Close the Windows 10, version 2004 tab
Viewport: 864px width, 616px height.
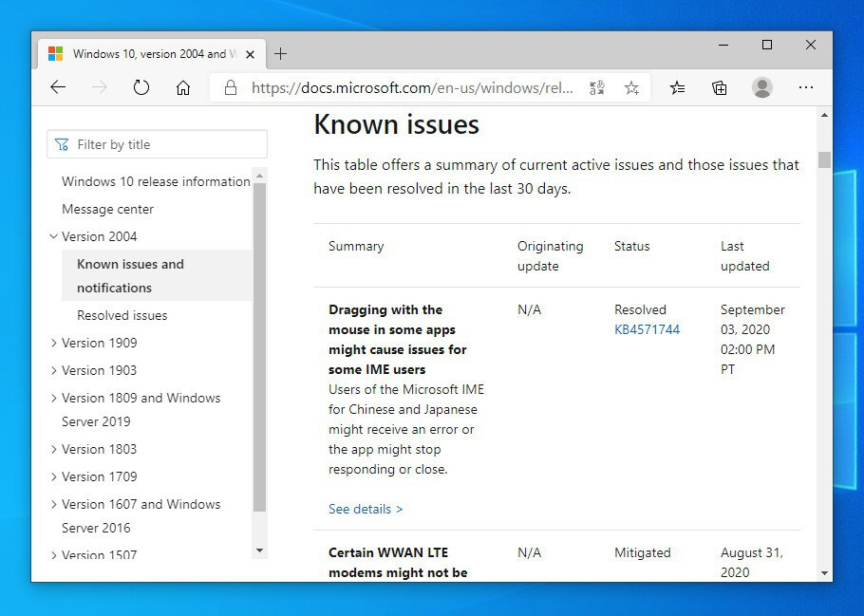(x=251, y=54)
